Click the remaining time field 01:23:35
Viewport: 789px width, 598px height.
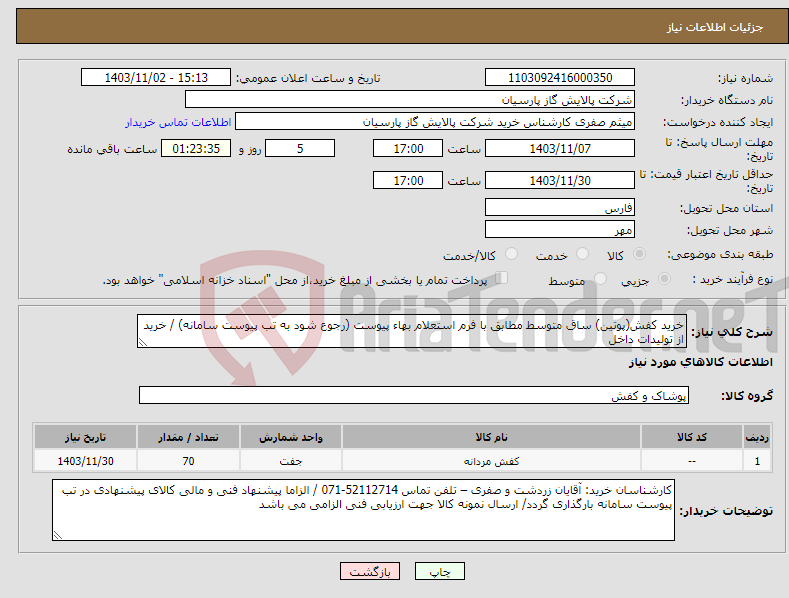pyautogui.click(x=196, y=148)
